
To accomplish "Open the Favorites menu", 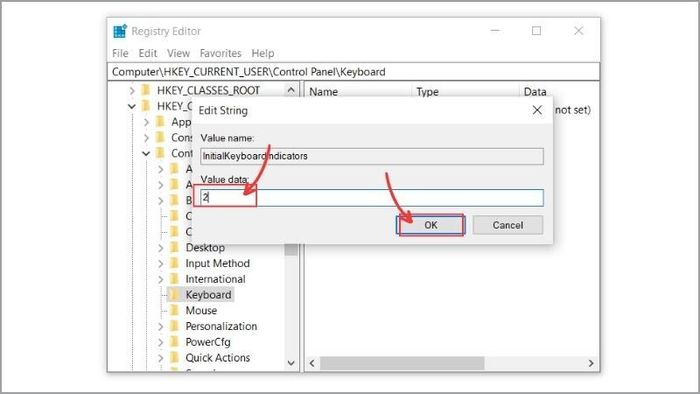I will [x=221, y=53].
